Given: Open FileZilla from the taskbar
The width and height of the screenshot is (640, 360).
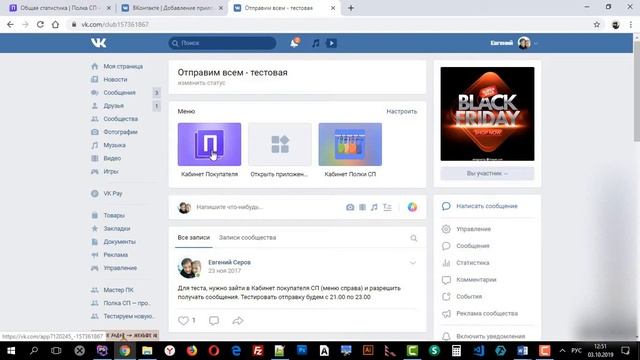Looking at the screenshot, I should coord(258,351).
